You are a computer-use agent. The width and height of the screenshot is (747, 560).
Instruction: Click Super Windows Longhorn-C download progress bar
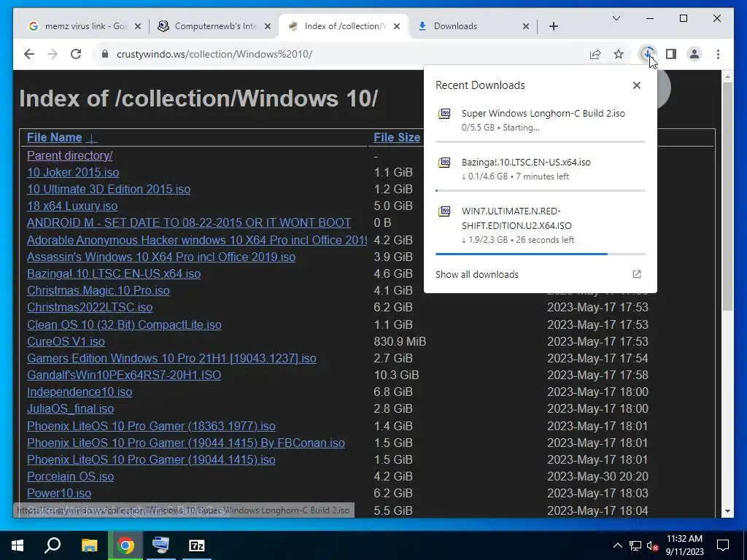click(541, 141)
